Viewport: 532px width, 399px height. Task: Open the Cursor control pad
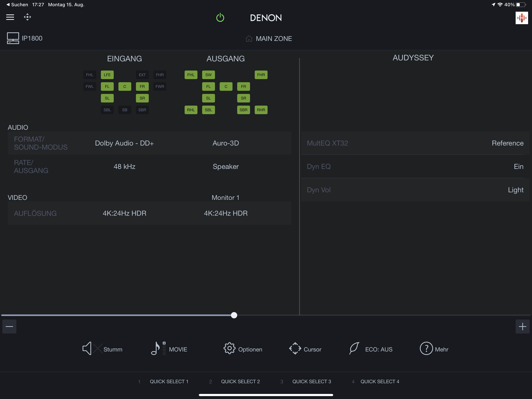(295, 348)
